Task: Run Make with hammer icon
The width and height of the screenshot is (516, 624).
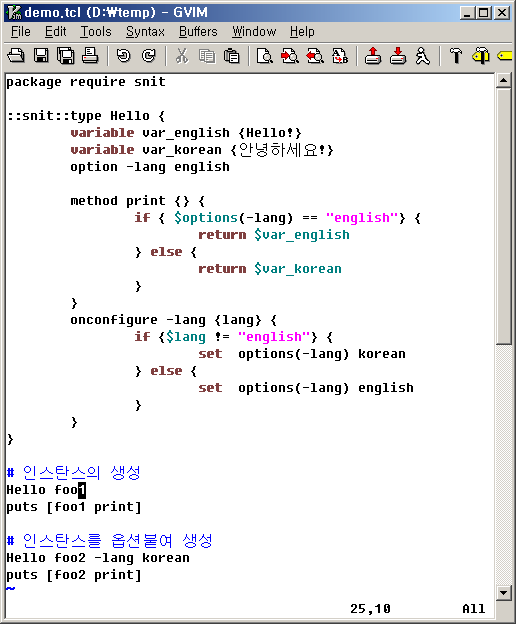Action: tap(456, 56)
